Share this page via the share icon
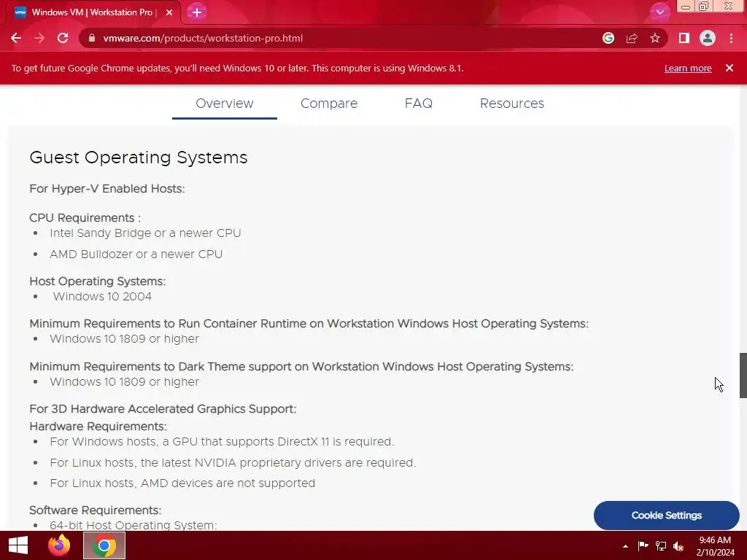Viewport: 747px width, 560px height. tap(632, 38)
